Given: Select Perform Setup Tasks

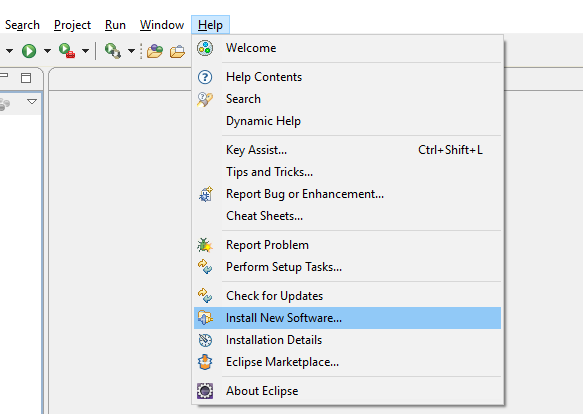Looking at the screenshot, I should coord(347,267).
